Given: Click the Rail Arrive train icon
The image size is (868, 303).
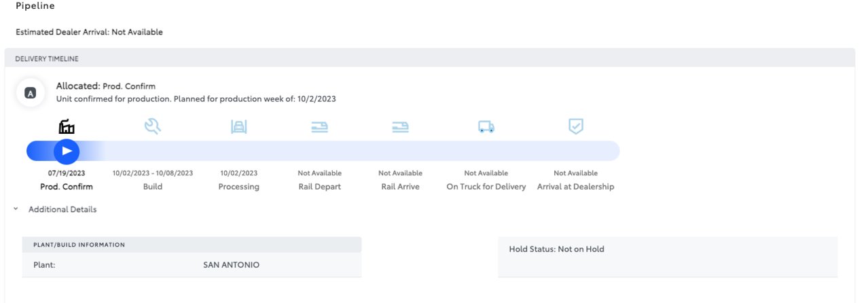Looking at the screenshot, I should pos(400,127).
